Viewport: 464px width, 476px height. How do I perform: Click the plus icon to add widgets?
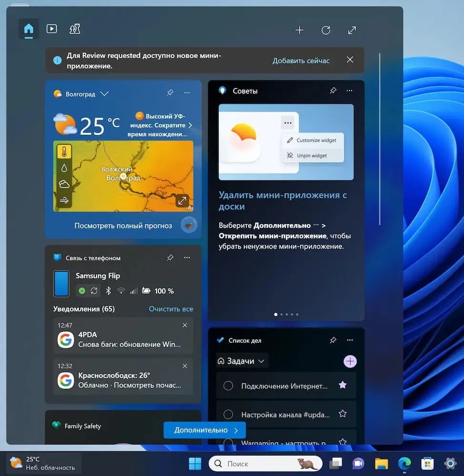(x=299, y=30)
